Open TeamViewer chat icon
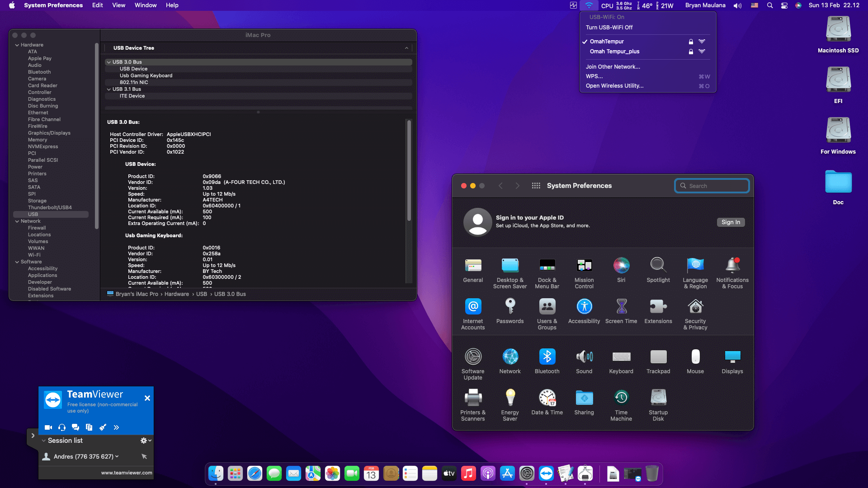 tap(75, 427)
